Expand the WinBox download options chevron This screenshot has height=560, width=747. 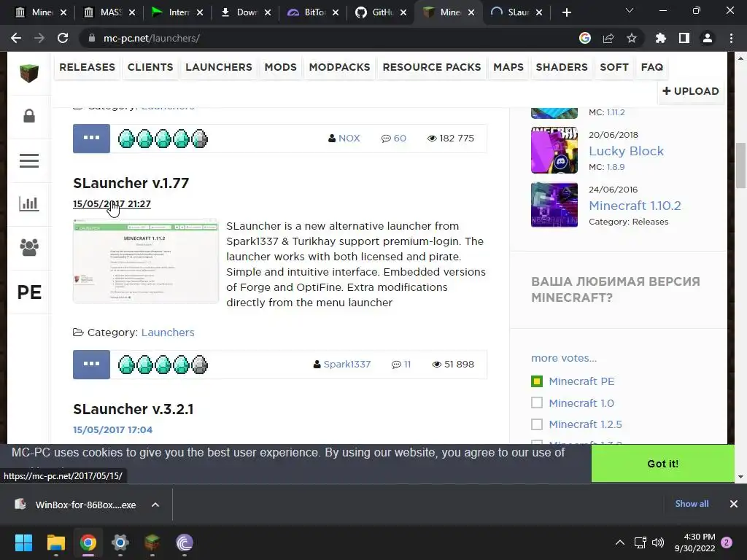coord(155,505)
